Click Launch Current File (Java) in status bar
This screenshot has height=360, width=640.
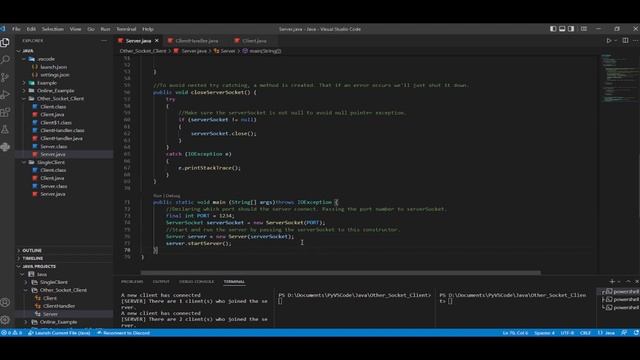60,333
